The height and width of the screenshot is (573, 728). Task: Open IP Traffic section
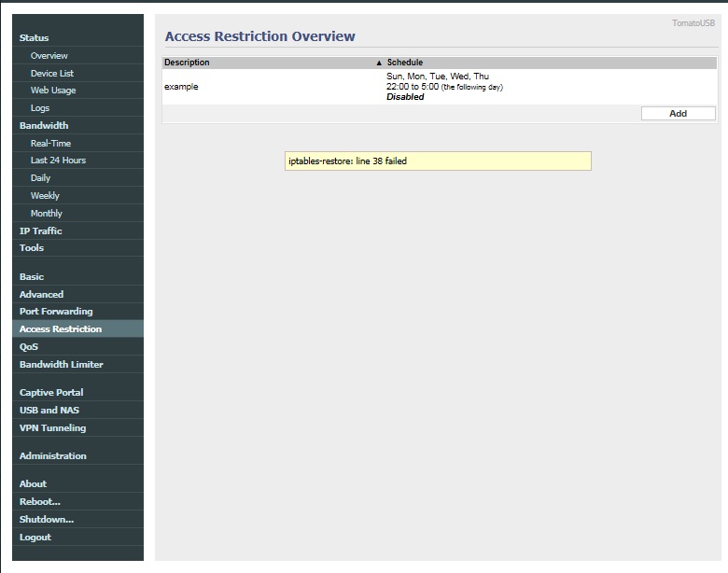[41, 231]
